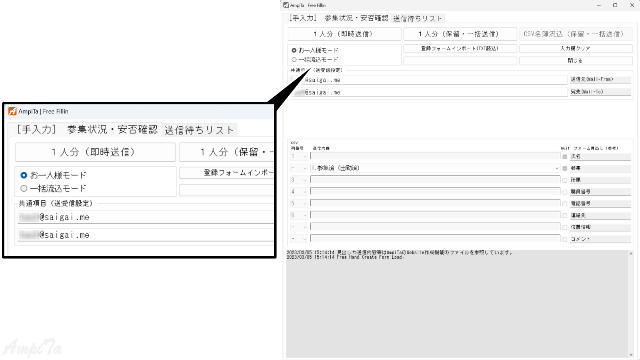The height and width of the screenshot is (360, 640).
Task: Select the [手入力] 参集状況・安否確認 tab in the full window
Action: [x=338, y=18]
